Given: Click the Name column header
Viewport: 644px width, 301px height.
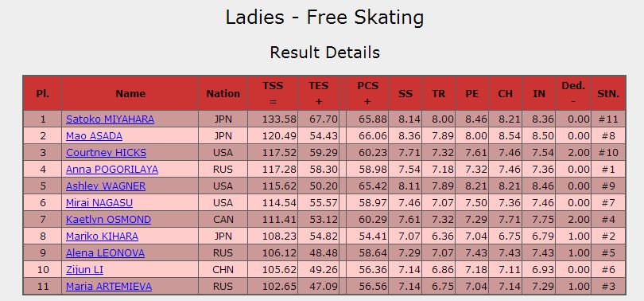Looking at the screenshot, I should click(130, 93).
